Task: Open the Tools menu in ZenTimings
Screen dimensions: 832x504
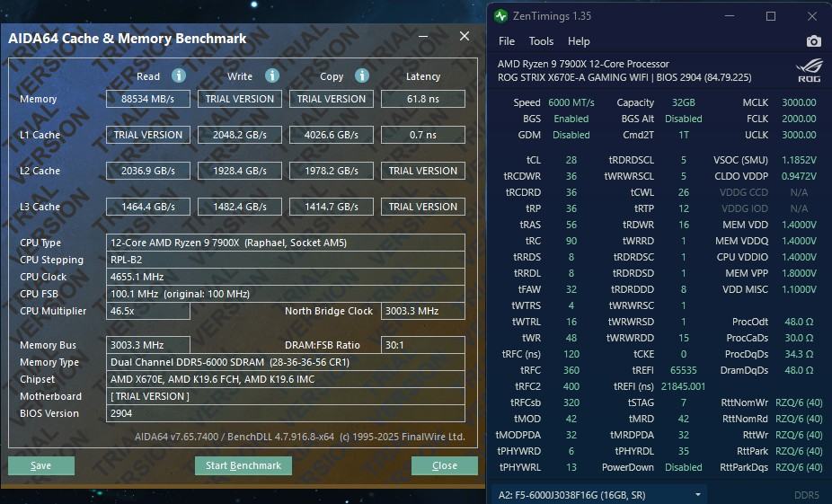Action: (541, 41)
